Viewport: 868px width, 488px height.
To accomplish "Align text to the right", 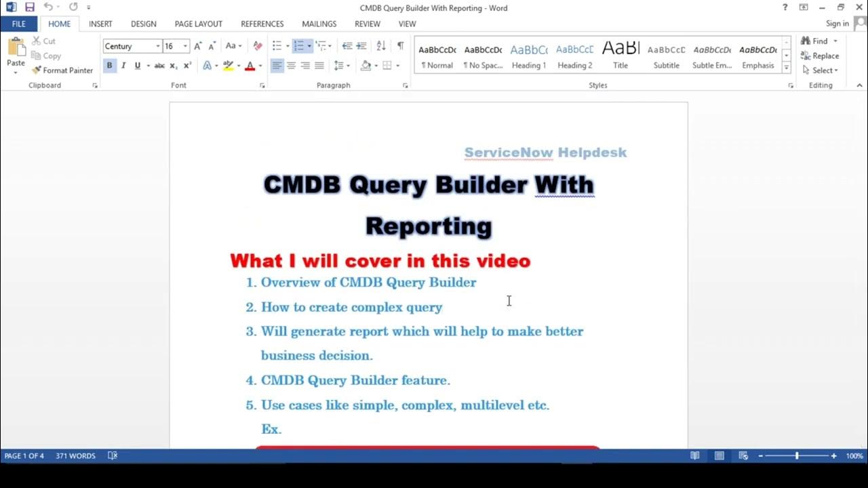I will [305, 66].
